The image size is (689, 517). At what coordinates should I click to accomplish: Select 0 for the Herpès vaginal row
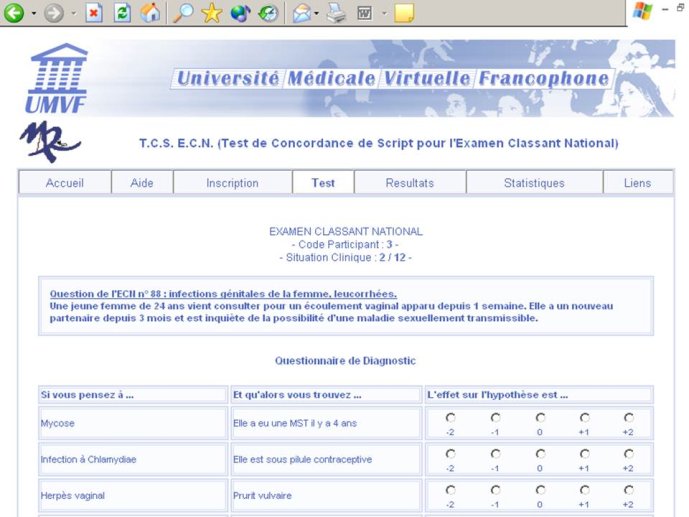540,489
